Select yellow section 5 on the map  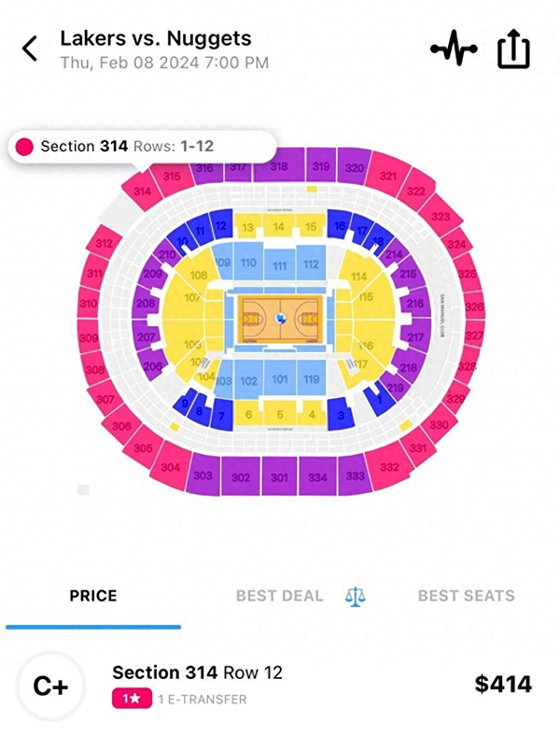279,414
